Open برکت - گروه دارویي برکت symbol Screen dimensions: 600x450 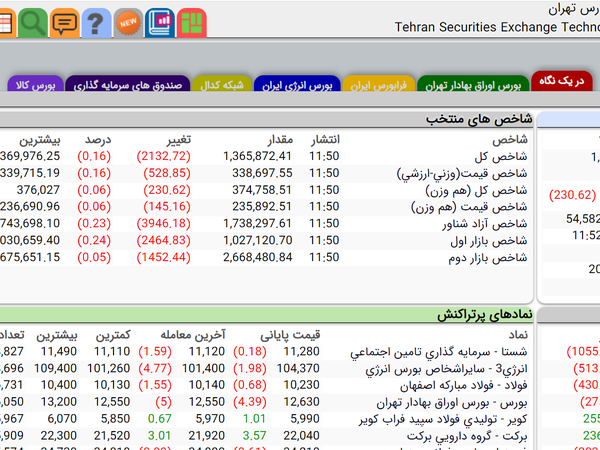[x=467, y=436]
